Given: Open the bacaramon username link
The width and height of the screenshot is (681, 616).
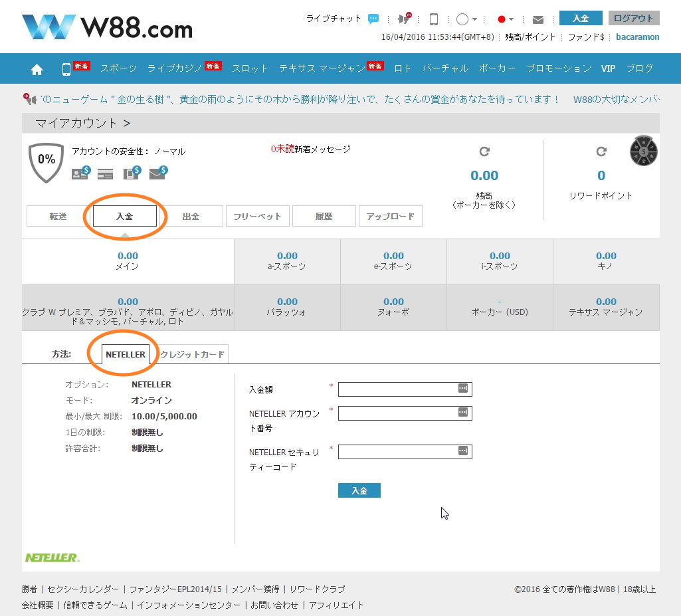Looking at the screenshot, I should click(x=638, y=37).
